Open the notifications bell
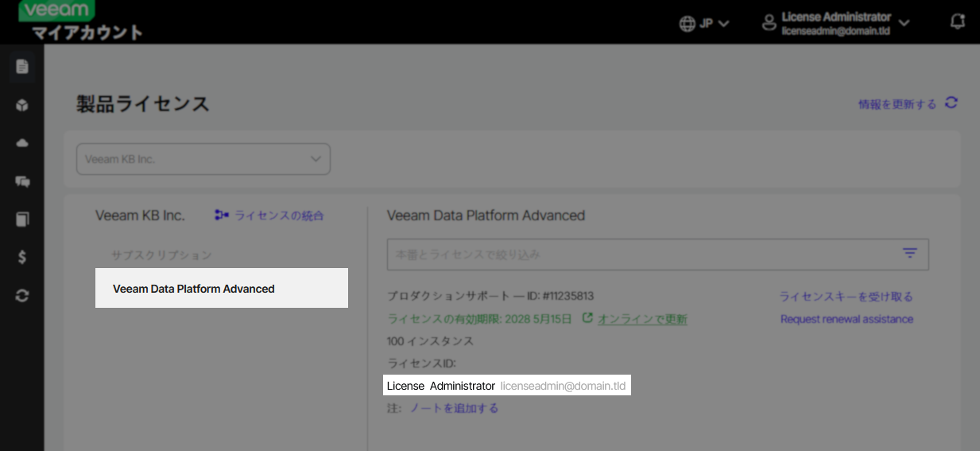Screen dimensions: 980x451 point(958,22)
